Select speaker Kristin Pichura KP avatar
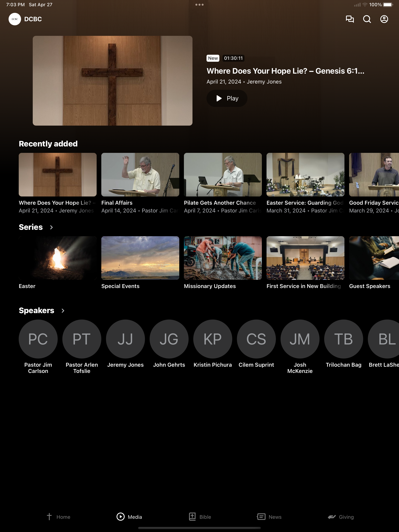The image size is (399, 532). [x=213, y=339]
